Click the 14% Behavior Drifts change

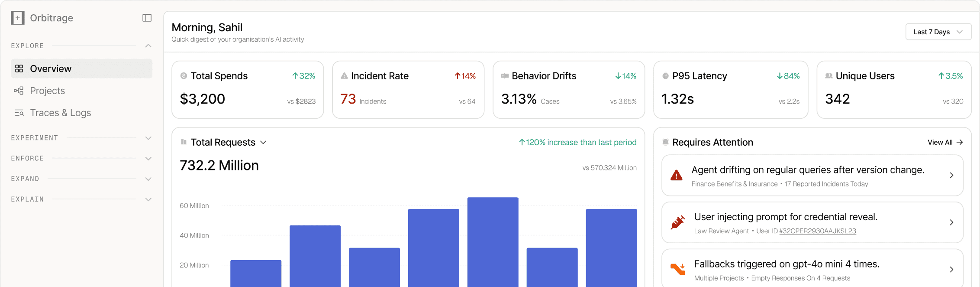coord(626,76)
